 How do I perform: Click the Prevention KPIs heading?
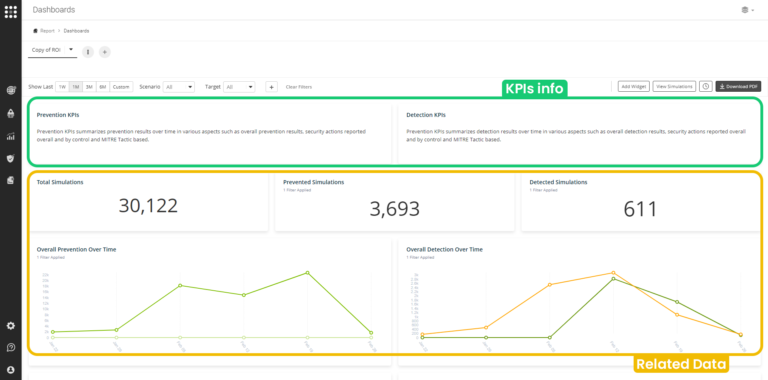[x=58, y=115]
